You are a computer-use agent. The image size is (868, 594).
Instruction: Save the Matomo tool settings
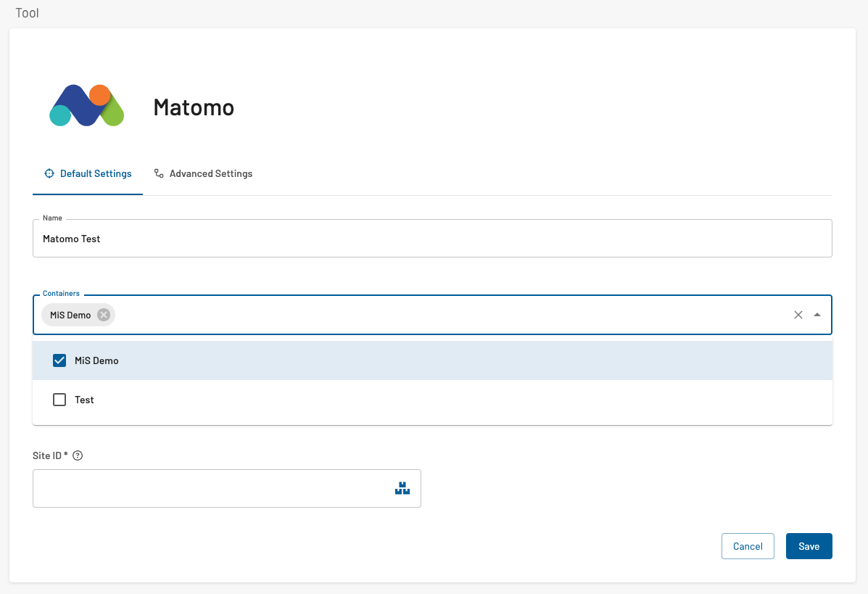809,546
